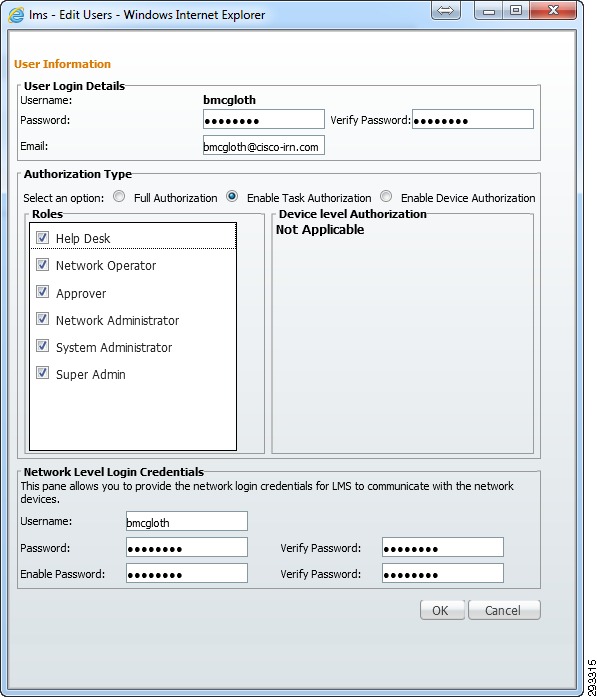
Task: Click the network-level Username field
Action: (187, 521)
